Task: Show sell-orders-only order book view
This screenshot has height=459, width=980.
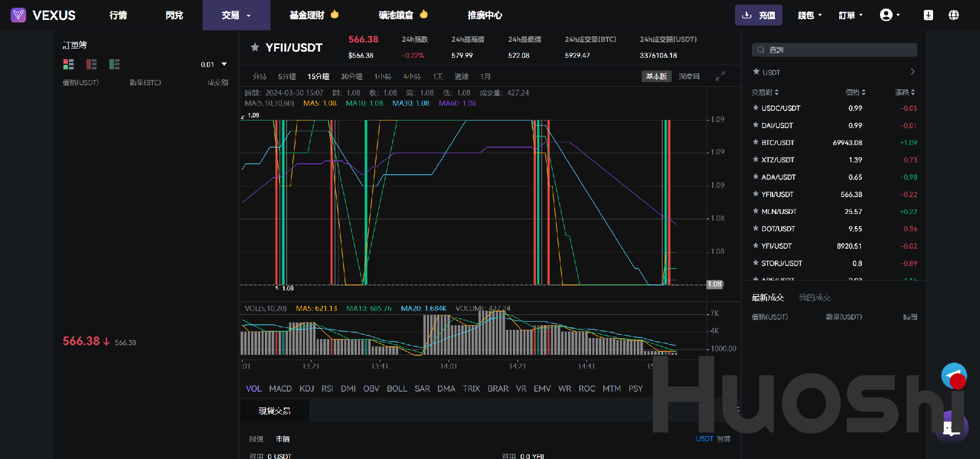Action: click(91, 64)
